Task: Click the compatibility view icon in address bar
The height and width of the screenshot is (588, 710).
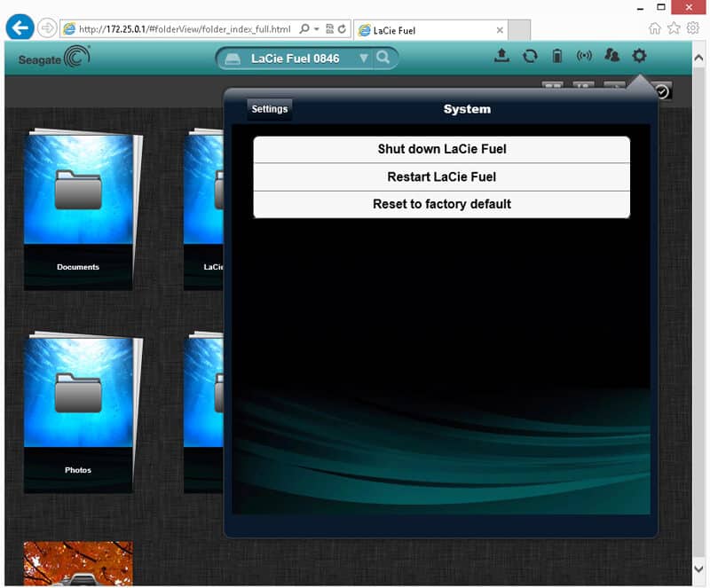Action: click(x=329, y=29)
